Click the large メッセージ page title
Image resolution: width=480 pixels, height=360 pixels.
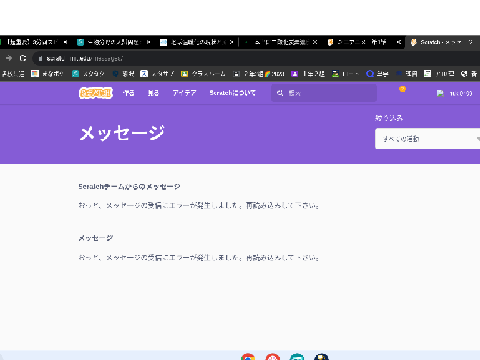(122, 133)
